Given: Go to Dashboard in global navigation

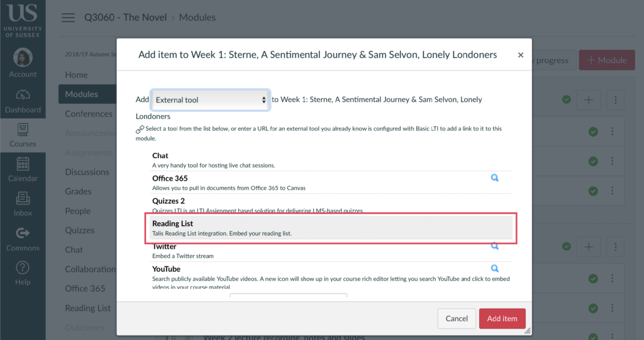Looking at the screenshot, I should coord(23,101).
